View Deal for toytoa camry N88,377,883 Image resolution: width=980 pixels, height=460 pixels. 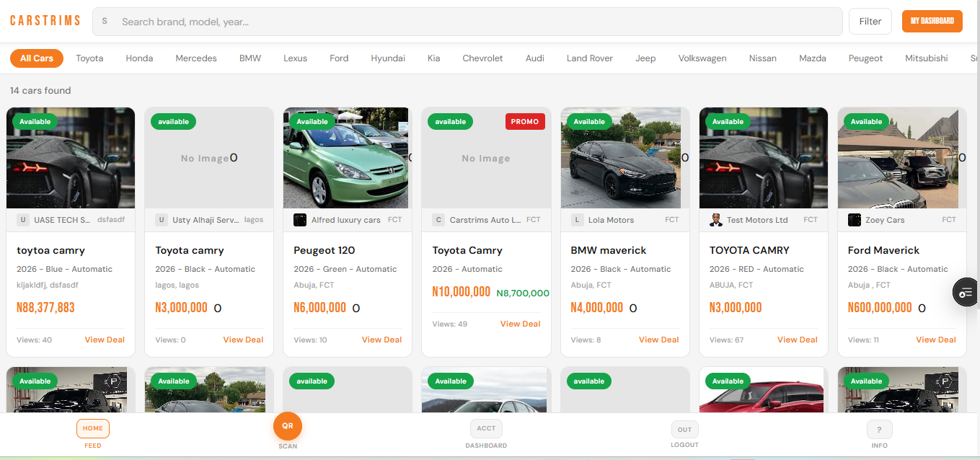pos(105,340)
